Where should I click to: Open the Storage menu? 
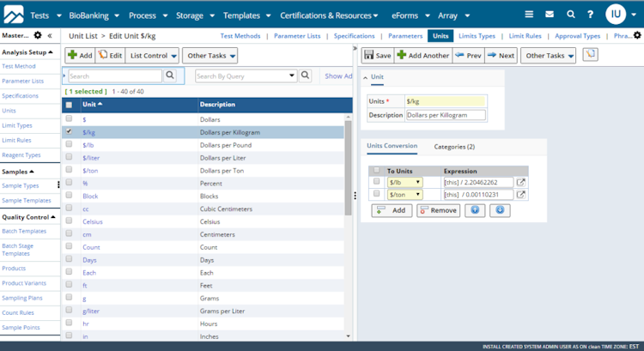(x=195, y=15)
